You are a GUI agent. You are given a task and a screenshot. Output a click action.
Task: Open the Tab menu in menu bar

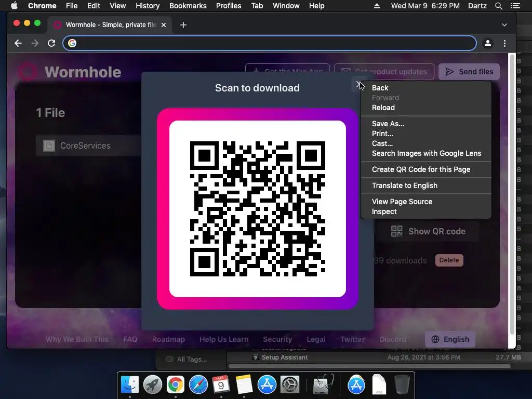257,6
